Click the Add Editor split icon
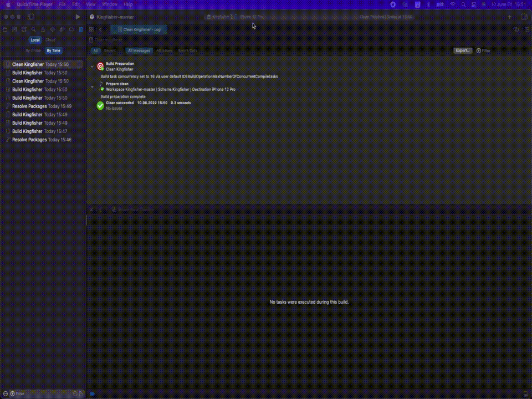The height and width of the screenshot is (399, 532). click(x=526, y=29)
